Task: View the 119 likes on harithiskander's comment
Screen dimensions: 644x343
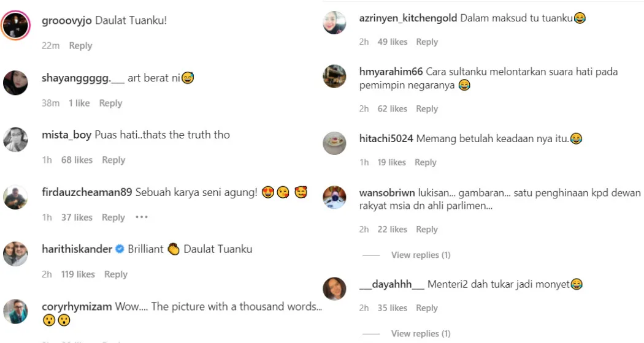Action: 78,274
